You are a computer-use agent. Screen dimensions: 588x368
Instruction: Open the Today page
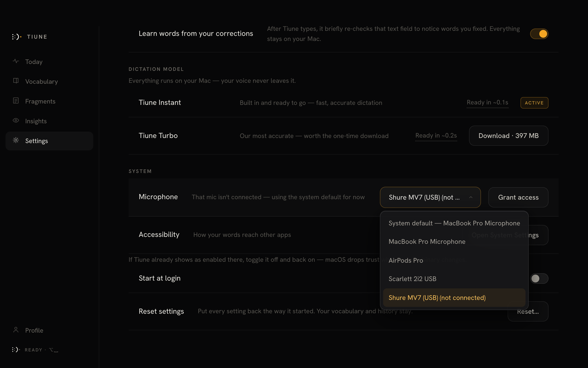pos(49,62)
